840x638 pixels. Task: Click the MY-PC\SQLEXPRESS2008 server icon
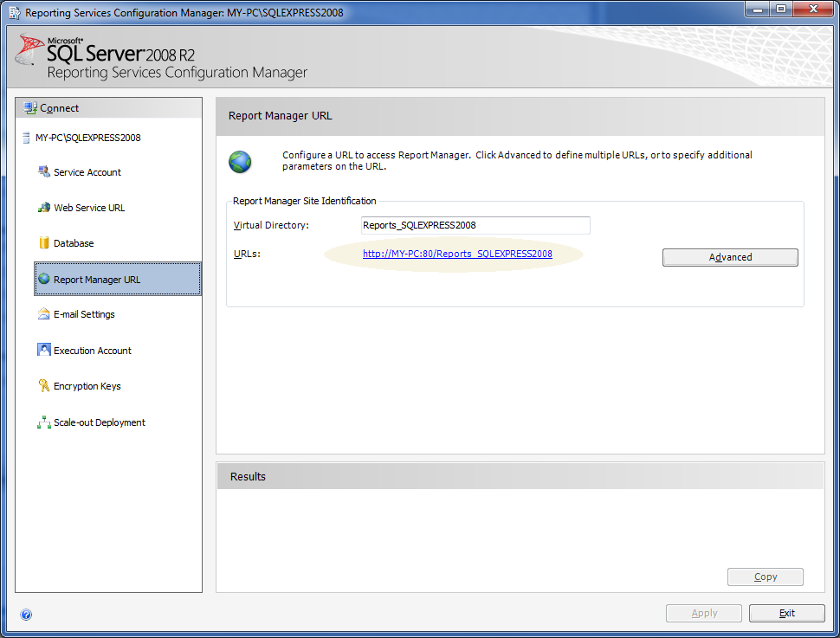click(x=26, y=138)
